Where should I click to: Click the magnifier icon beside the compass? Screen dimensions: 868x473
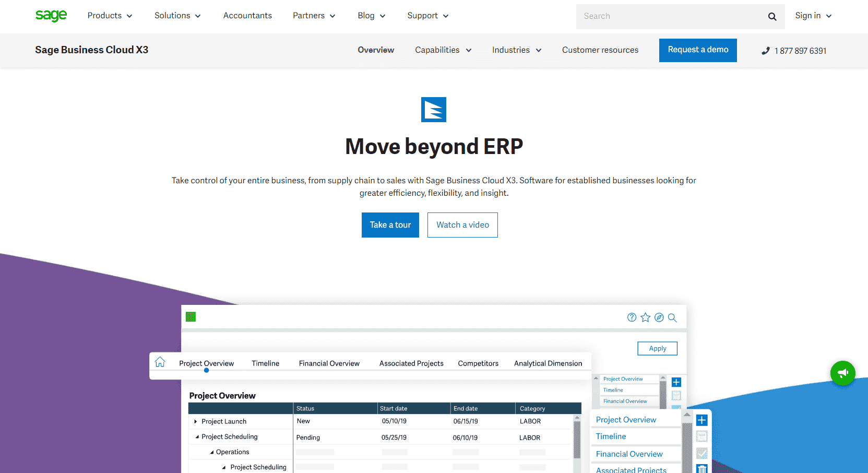pyautogui.click(x=672, y=317)
